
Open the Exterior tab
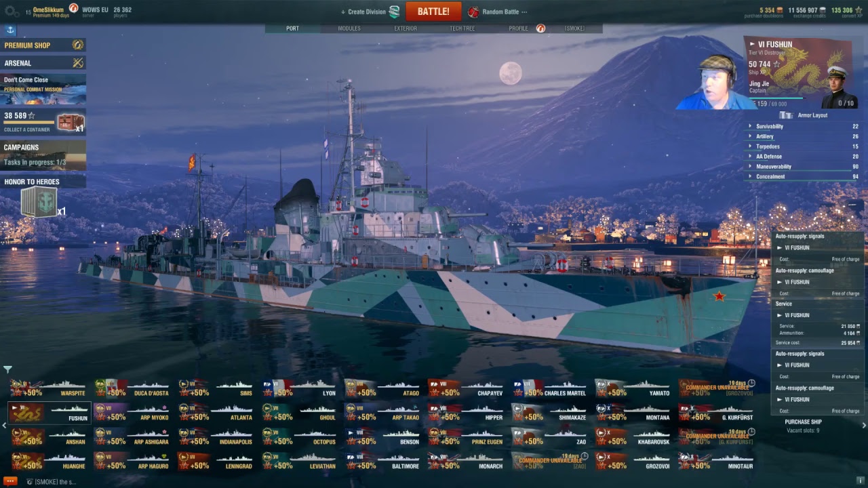click(406, 28)
